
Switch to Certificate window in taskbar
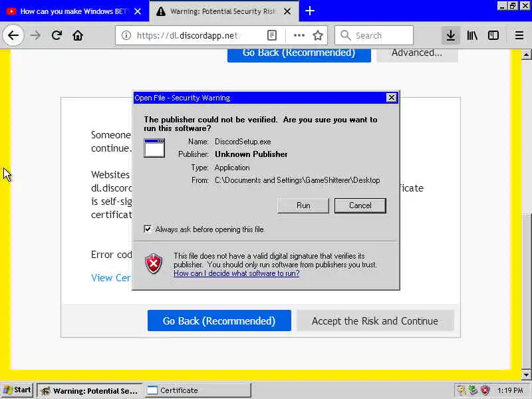coord(198,390)
